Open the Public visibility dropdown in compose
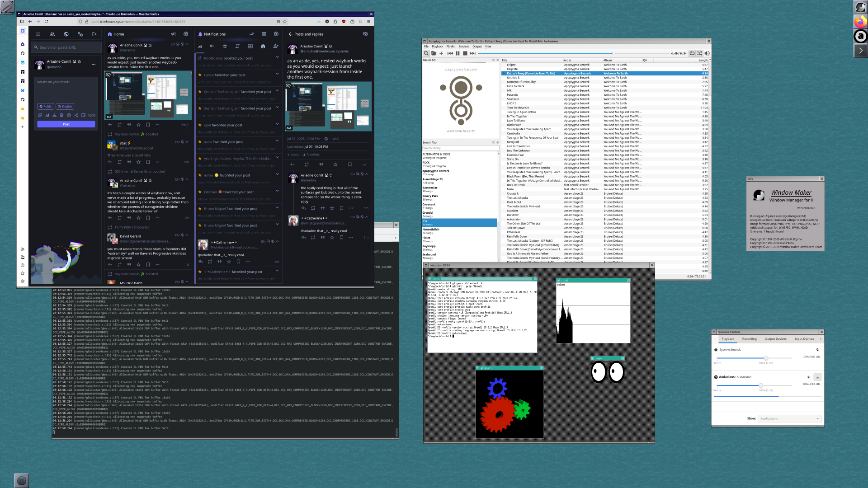This screenshot has height=488, width=868. 45,107
